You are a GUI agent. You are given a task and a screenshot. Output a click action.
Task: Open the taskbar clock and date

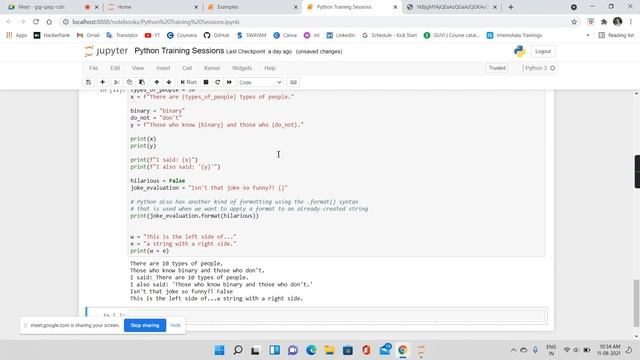click(610, 350)
